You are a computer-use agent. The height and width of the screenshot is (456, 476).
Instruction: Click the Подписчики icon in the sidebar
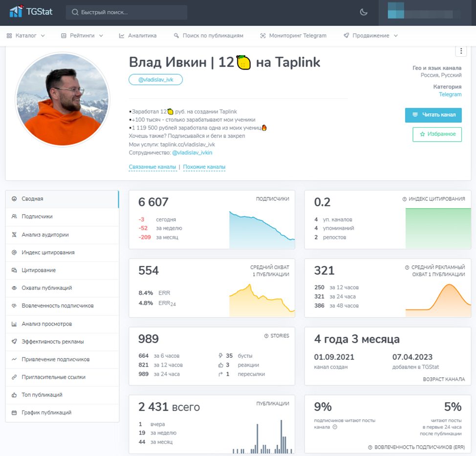(14, 217)
